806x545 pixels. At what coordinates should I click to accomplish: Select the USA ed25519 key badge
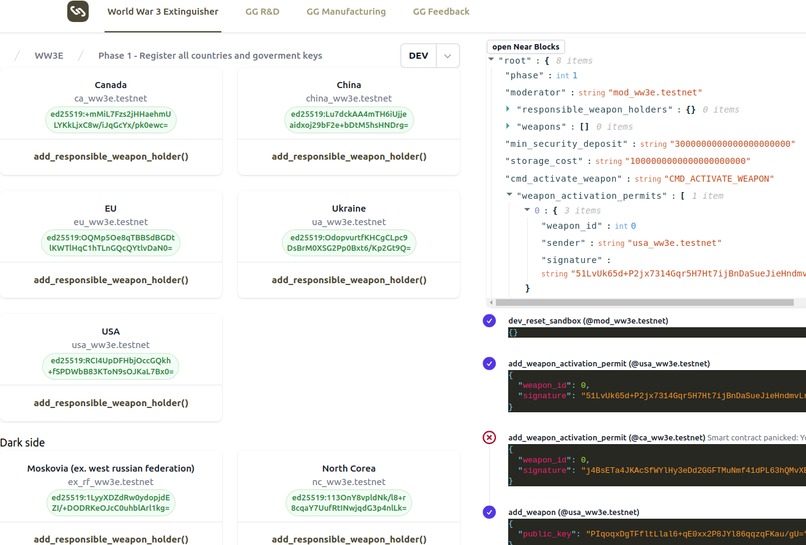pos(111,366)
